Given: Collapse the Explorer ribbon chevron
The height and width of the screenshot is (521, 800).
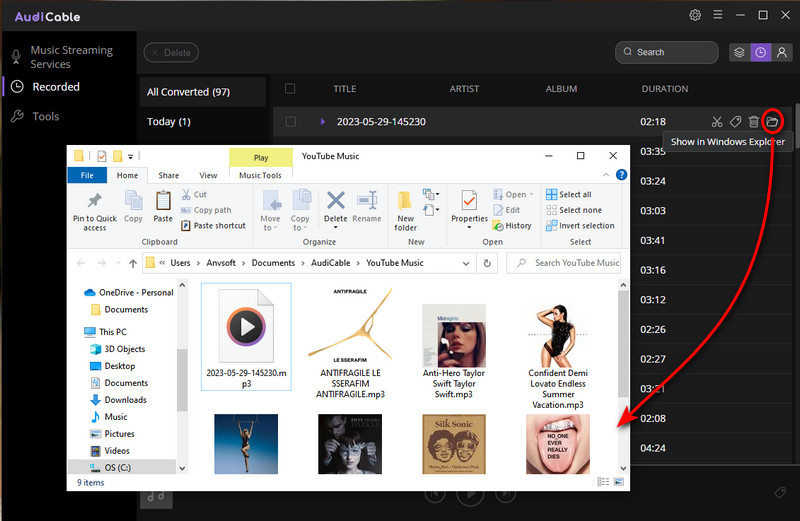Looking at the screenshot, I should coord(606,175).
